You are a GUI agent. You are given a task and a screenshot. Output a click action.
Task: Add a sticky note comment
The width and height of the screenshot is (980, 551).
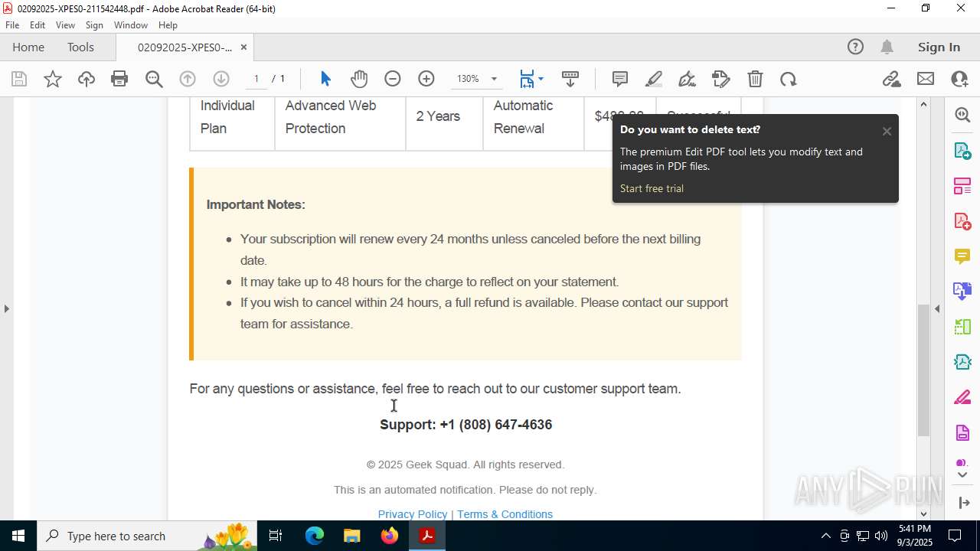click(x=620, y=79)
